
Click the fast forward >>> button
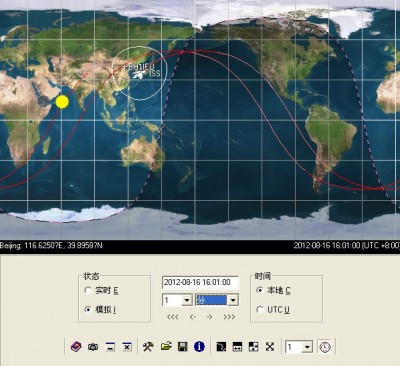click(229, 317)
